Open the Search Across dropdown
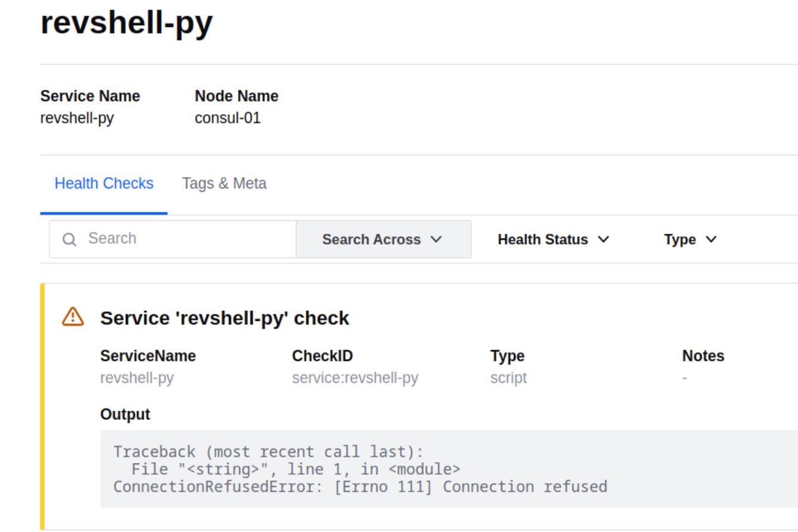Screen dimensions: 798x532 383,239
